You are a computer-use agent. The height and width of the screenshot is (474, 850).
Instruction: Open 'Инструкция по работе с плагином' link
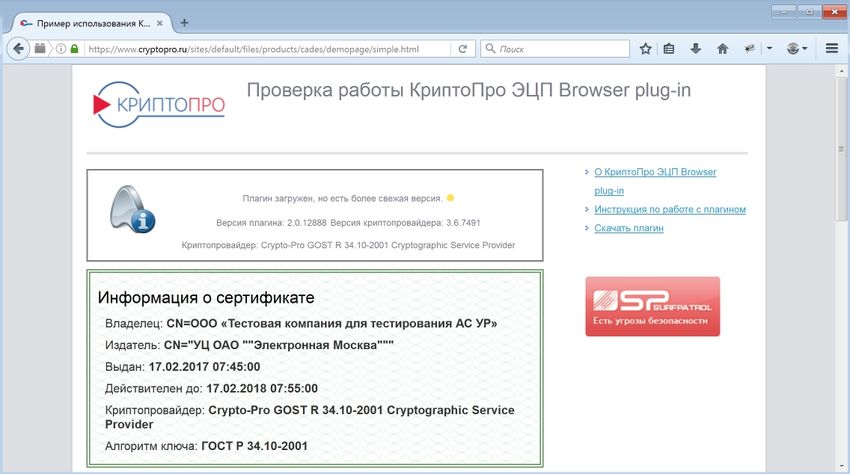click(670, 209)
